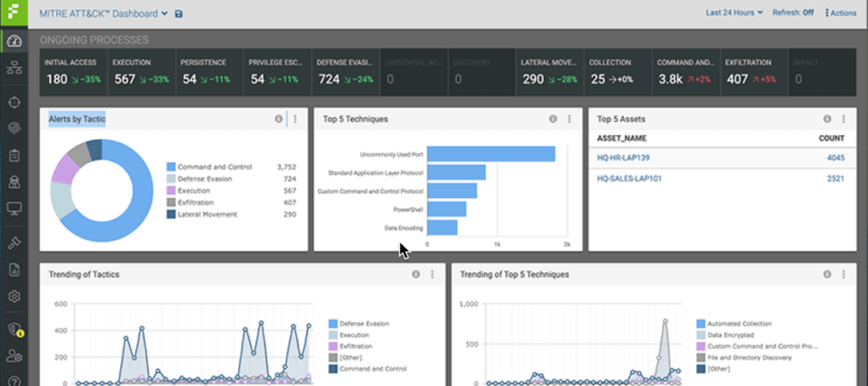Click the spy hat figure icon in sidebar
The height and width of the screenshot is (386, 868).
(x=14, y=182)
